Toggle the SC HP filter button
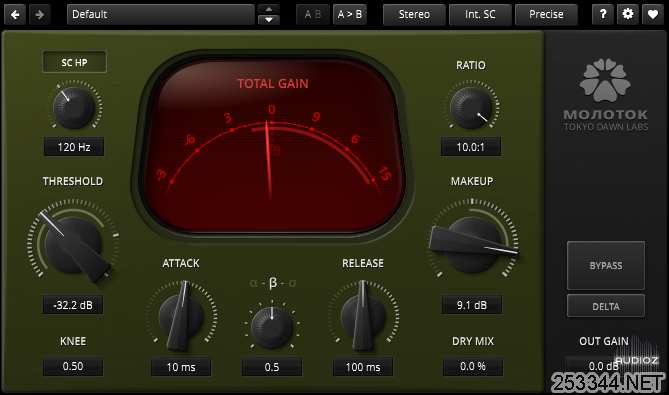Image resolution: width=669 pixels, height=395 pixels. pos(74,62)
